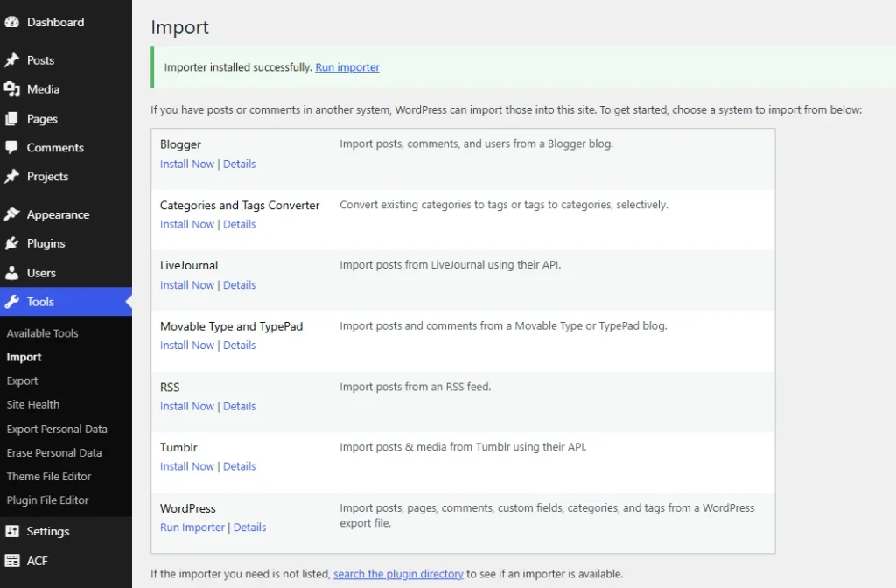Install the Blogger importer now

point(187,164)
